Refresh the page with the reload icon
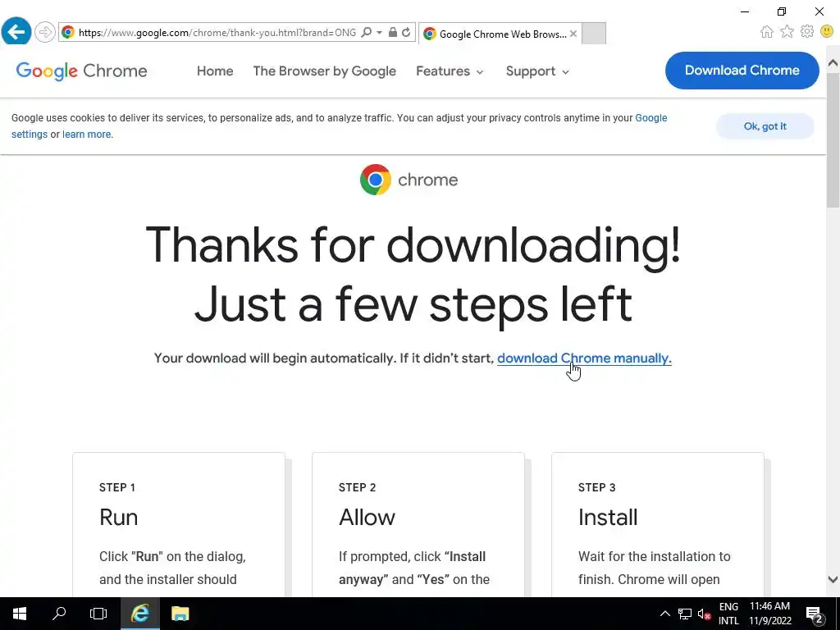The image size is (840, 630). pyautogui.click(x=406, y=33)
